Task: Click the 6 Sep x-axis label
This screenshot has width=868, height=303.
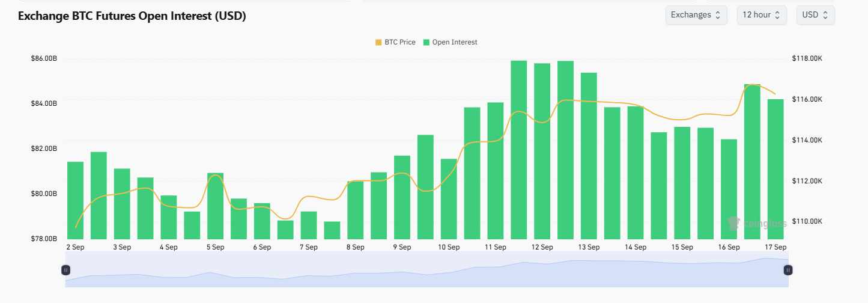Action: coord(262,247)
